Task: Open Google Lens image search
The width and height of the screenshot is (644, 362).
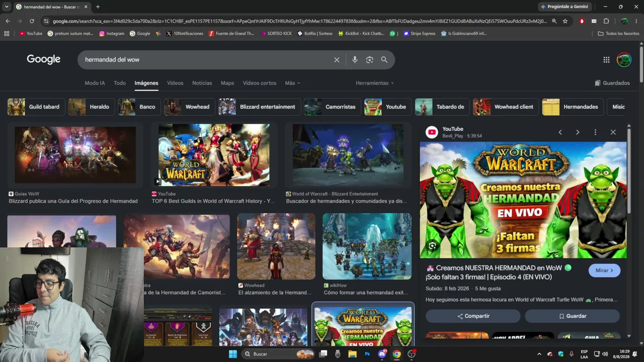Action: [x=370, y=60]
